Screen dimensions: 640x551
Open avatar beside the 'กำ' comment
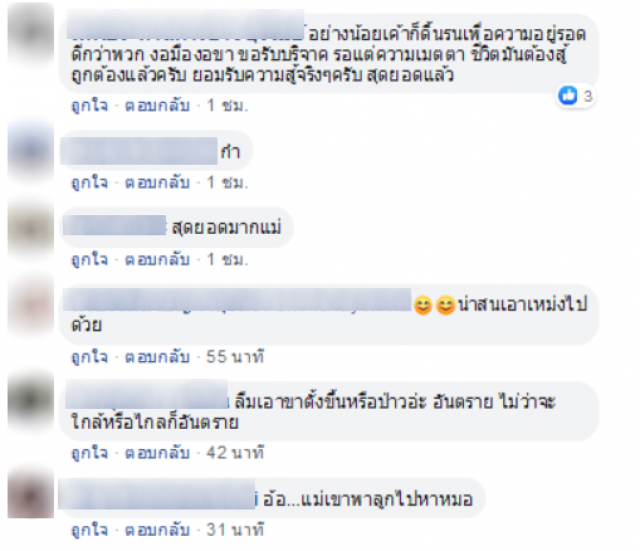point(31,151)
